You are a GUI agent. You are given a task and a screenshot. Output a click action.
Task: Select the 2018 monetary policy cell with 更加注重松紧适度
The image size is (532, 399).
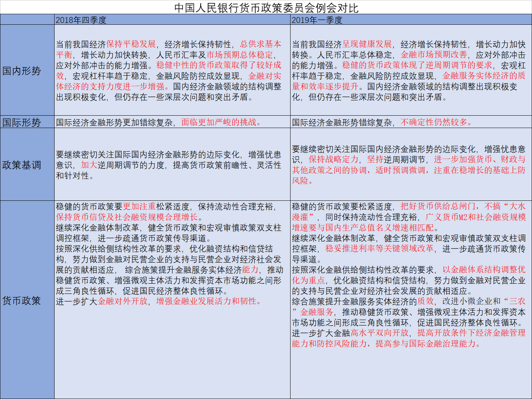[x=172, y=300]
